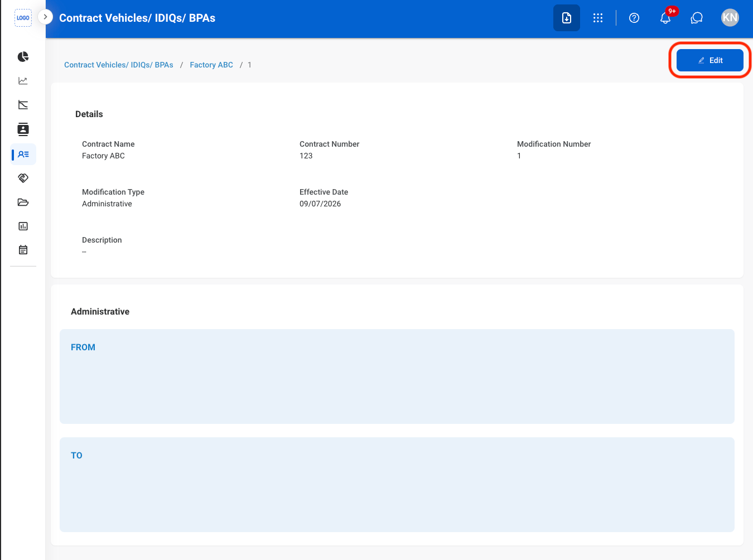Screen dimensions: 753x560
Task: Select the contract vehicles people-list sidebar icon
Action: point(23,155)
